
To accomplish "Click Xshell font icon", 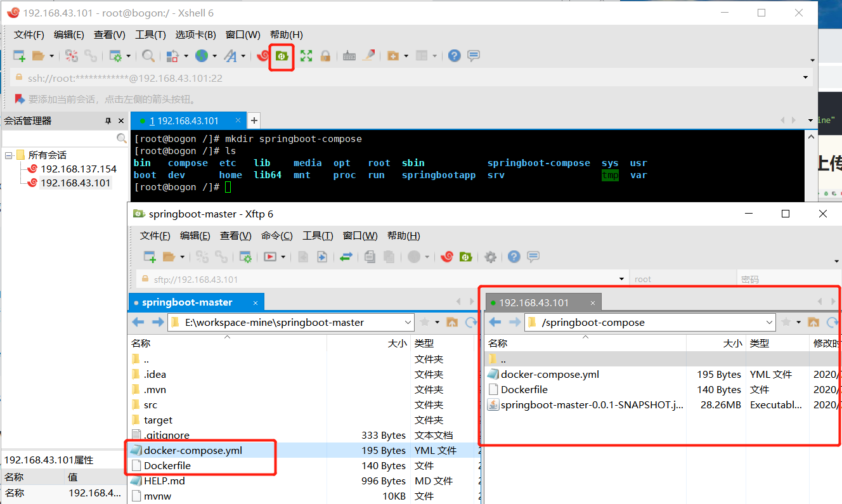I will tap(230, 56).
